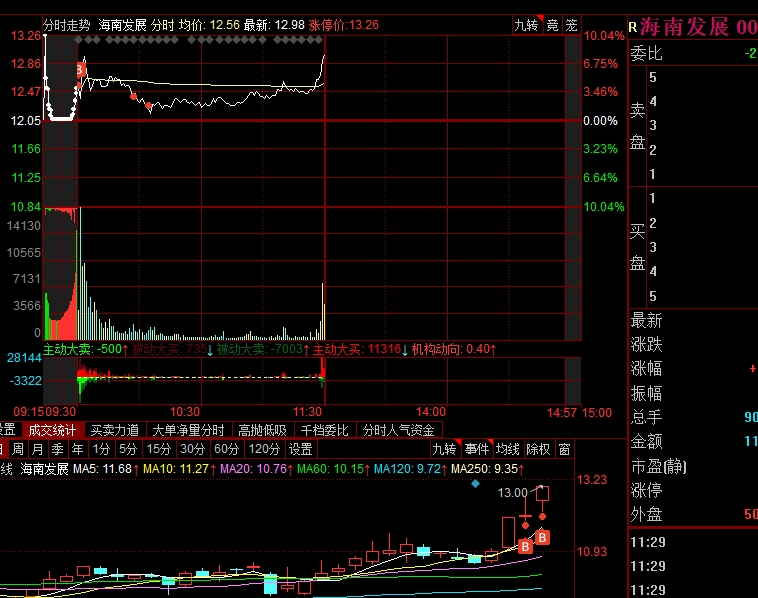Open the 买卖力道 tab
Screen dimensions: 758x598
(115, 430)
